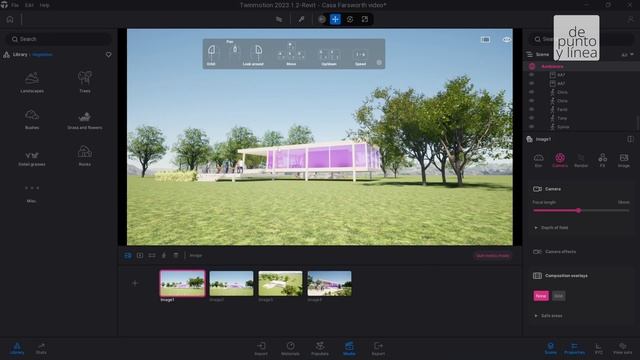Click the Library search field

pos(59,39)
